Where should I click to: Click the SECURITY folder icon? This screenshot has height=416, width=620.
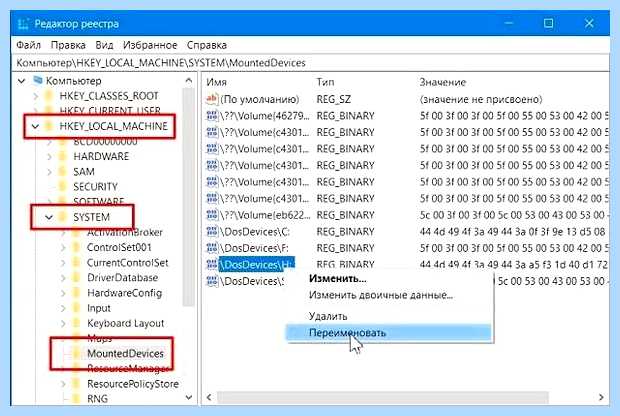click(x=63, y=187)
